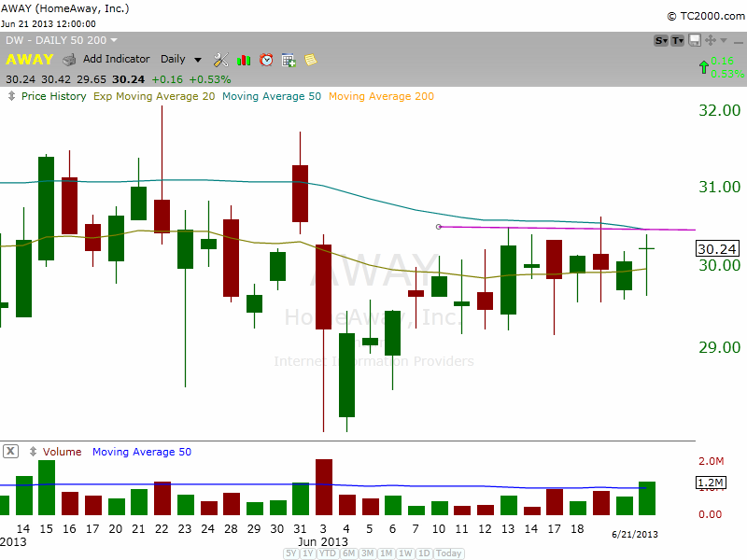The image size is (747, 560).
Task: Close the Volume pane with X
Action: [10, 452]
